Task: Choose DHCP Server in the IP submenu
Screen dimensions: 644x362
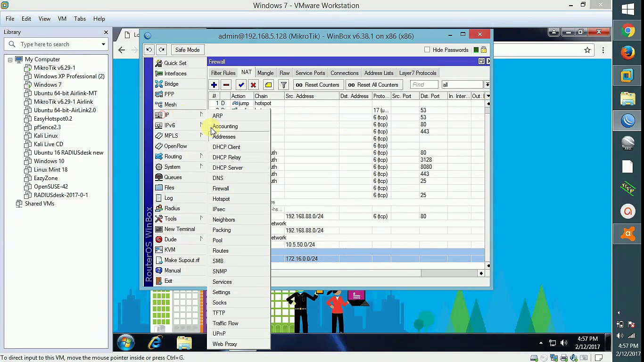Action: 228,168
